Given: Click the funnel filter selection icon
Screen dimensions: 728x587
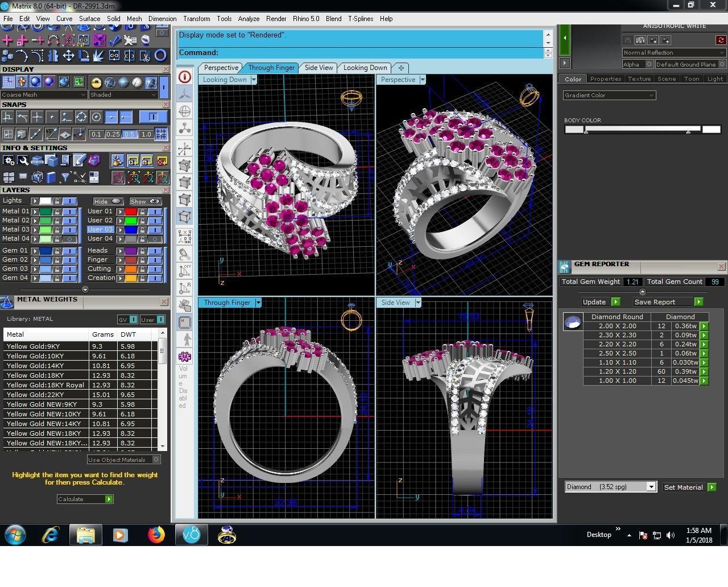Looking at the screenshot, I should [x=65, y=177].
